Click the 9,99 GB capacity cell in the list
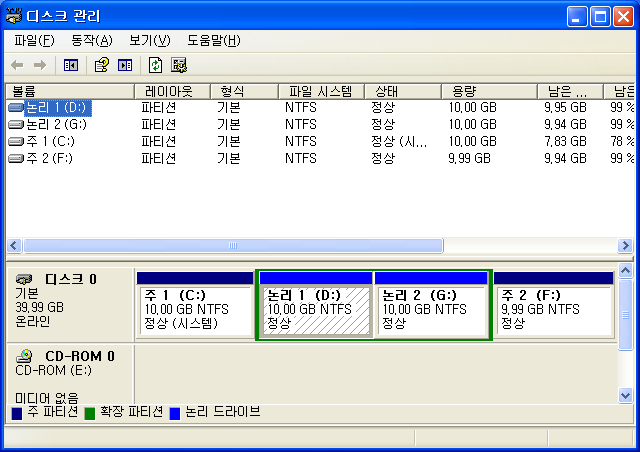The width and height of the screenshot is (640, 452). 469,158
